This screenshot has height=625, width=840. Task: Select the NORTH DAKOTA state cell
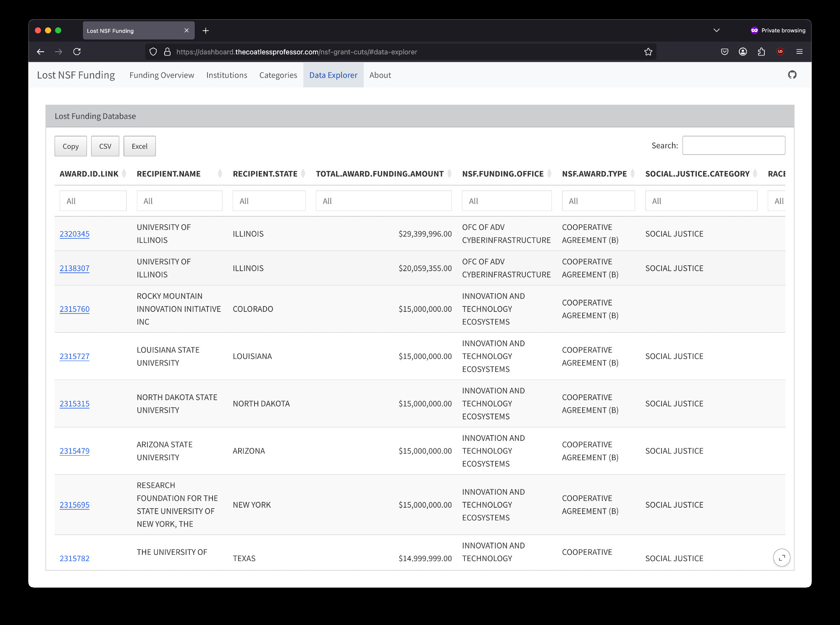(261, 403)
